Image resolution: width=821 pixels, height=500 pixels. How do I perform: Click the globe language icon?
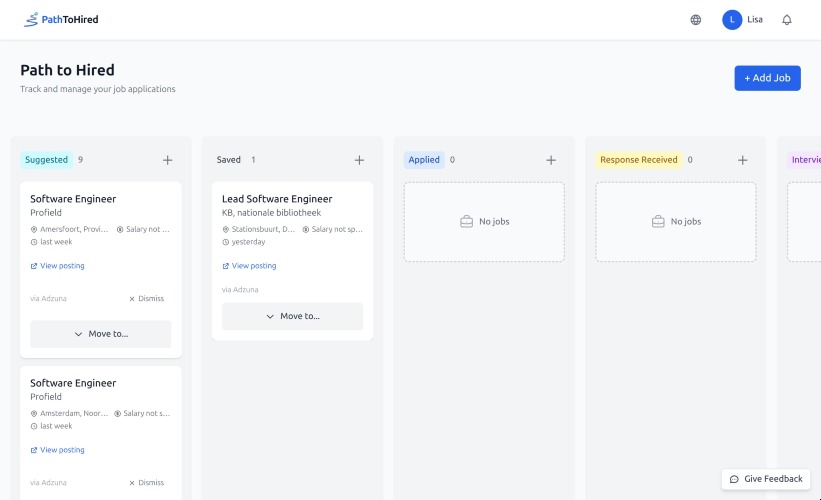pyautogui.click(x=696, y=20)
